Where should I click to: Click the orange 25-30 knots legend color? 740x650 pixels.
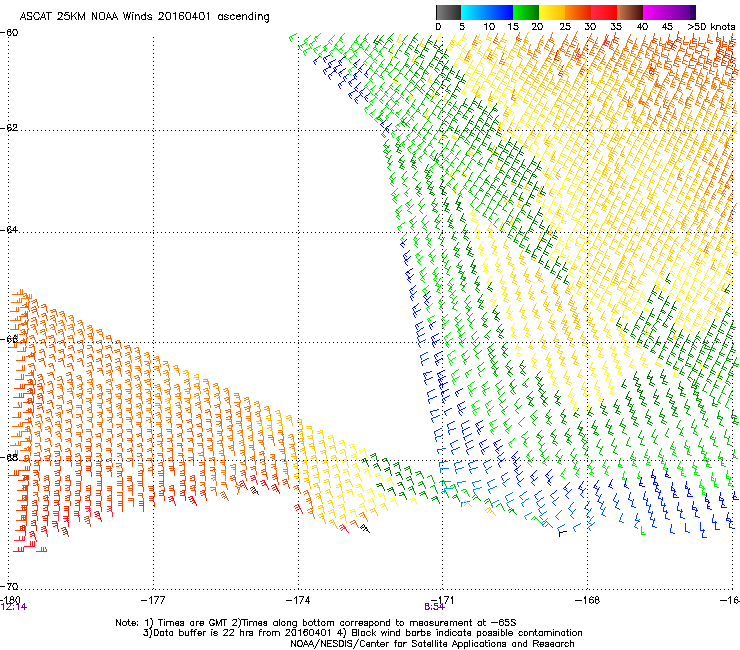578,12
